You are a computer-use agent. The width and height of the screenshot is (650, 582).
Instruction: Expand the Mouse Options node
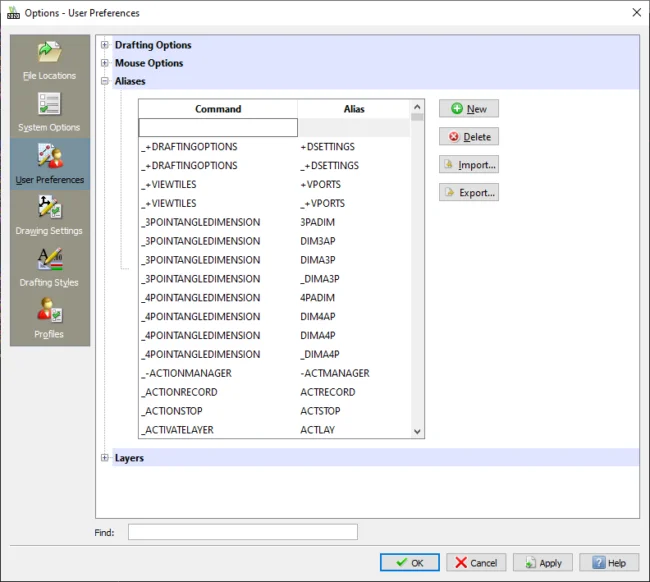coord(105,63)
